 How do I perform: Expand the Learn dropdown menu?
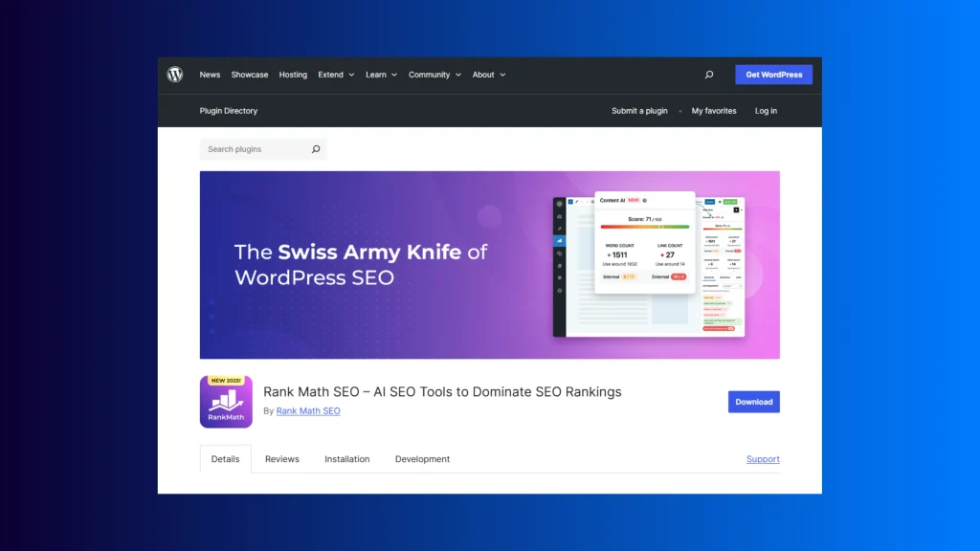[x=381, y=75]
